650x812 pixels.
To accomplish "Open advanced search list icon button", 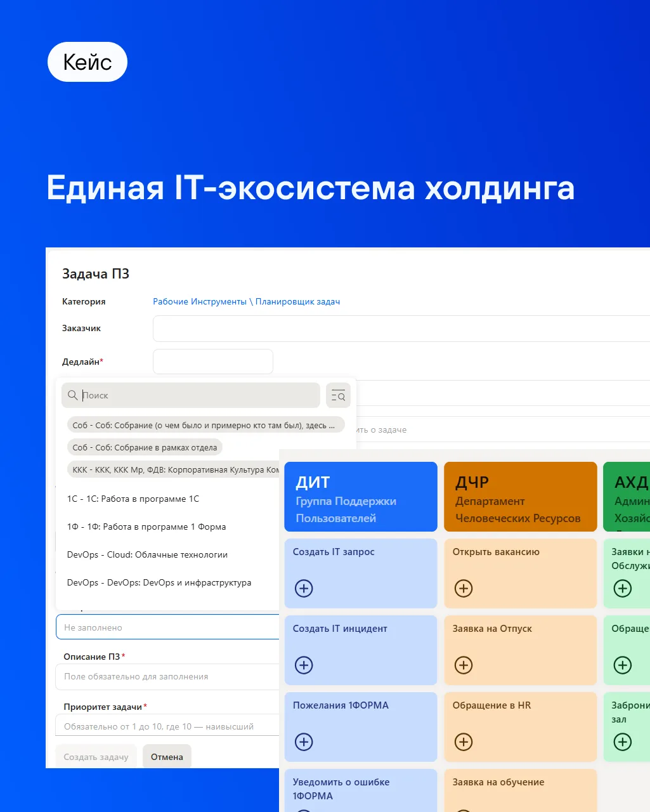I will click(338, 395).
